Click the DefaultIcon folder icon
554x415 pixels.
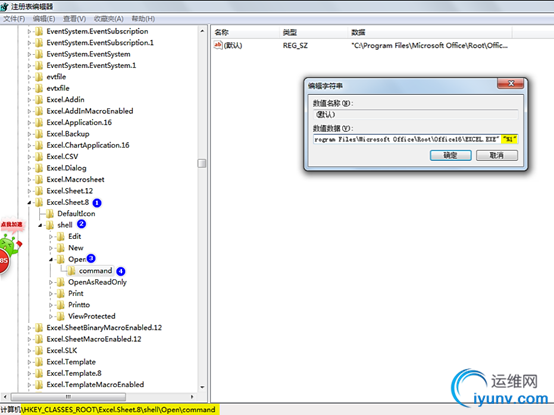coord(50,214)
